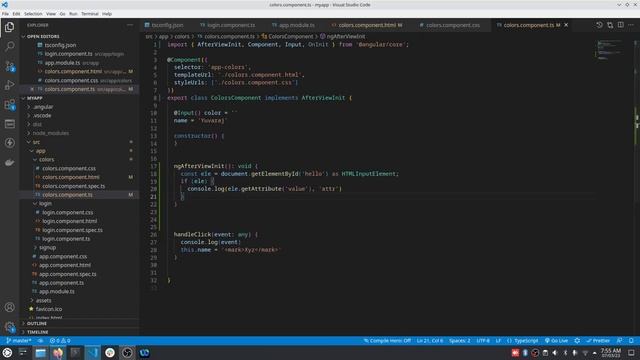Click the Prettier status bar item
Image resolution: width=640 pixels, height=360 pixels.
click(598, 340)
